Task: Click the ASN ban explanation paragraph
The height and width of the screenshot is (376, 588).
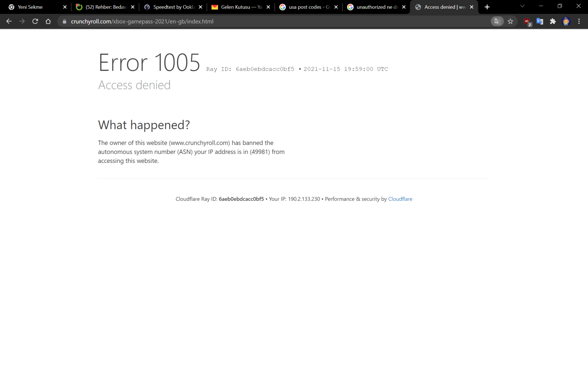Action: [191, 152]
